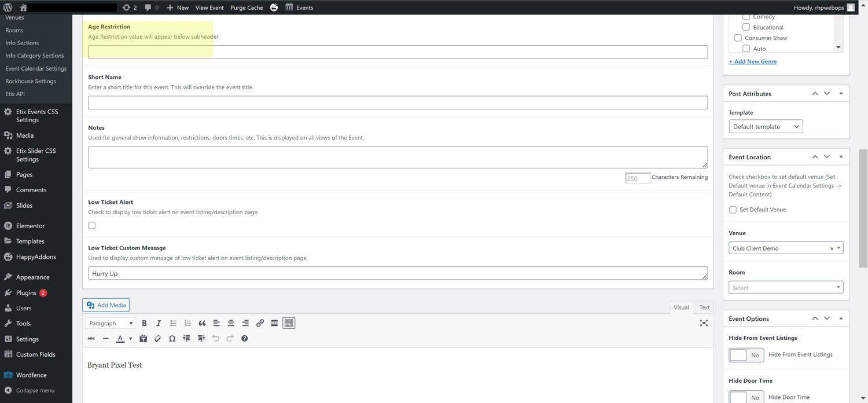Viewport: 868px width, 403px height.
Task: Insert a blockquote in the editor
Action: [x=202, y=323]
